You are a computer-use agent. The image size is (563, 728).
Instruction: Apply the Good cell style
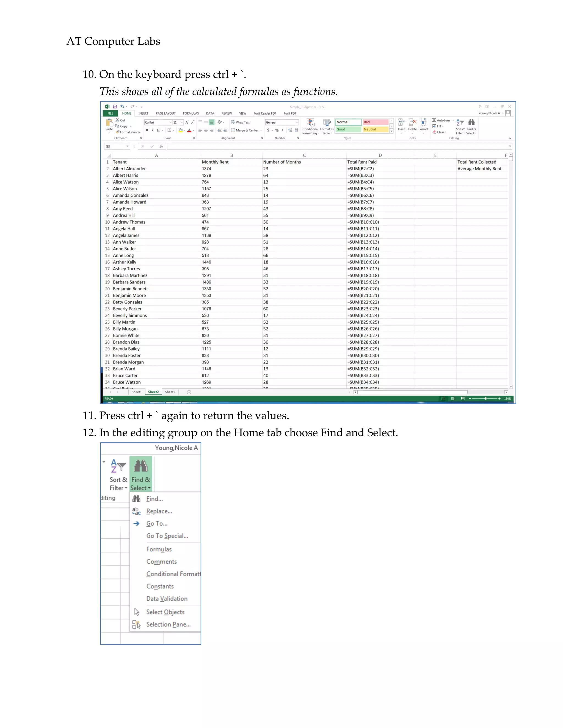[x=348, y=129]
